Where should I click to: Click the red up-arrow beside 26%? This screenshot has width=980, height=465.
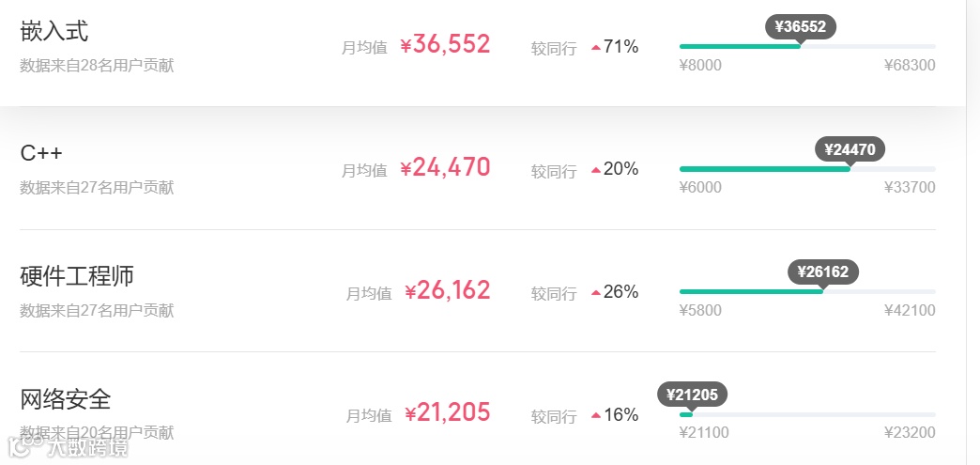[x=595, y=293]
